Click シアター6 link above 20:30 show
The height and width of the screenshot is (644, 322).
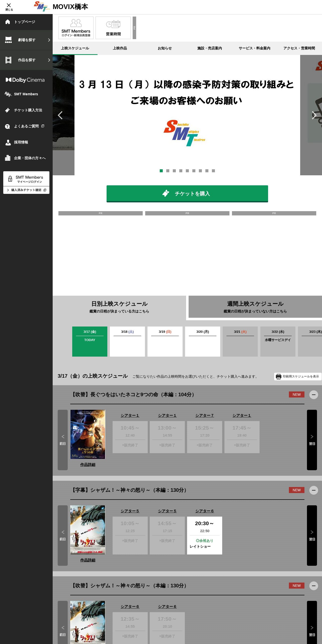(x=205, y=511)
